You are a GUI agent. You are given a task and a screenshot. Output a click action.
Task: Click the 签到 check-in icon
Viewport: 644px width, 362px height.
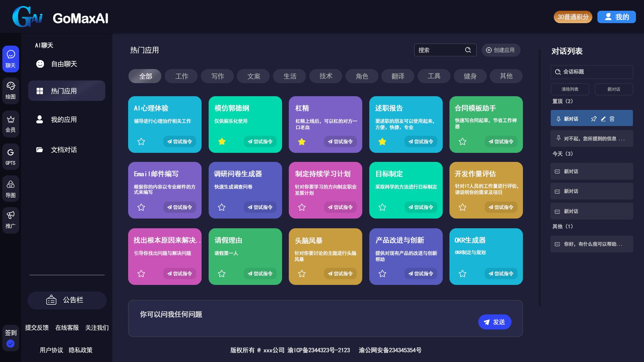pos(10,338)
